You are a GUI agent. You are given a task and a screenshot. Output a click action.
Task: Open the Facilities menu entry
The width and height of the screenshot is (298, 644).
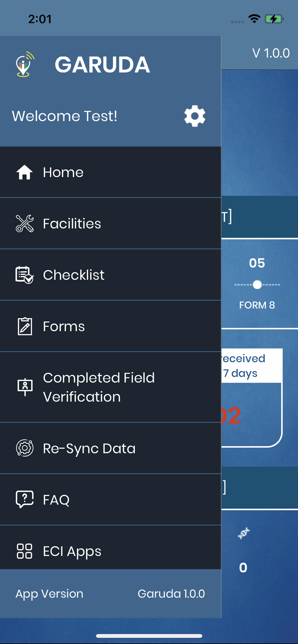(111, 223)
